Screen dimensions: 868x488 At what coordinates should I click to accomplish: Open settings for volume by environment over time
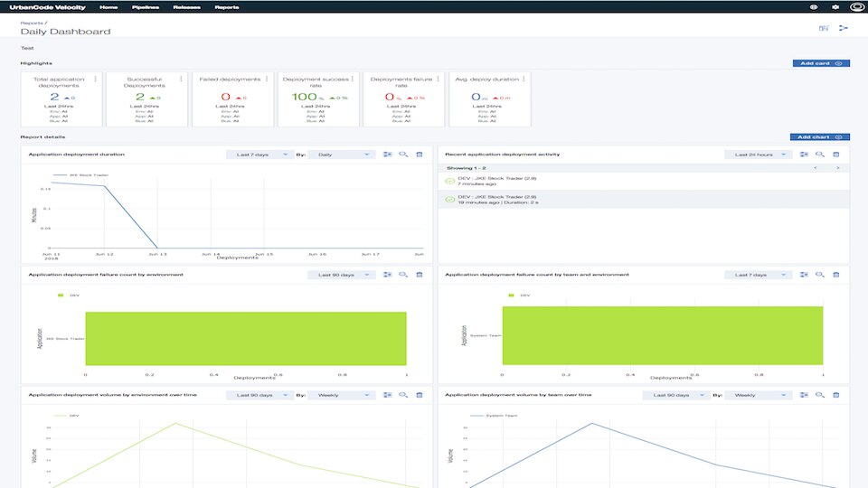click(x=388, y=395)
